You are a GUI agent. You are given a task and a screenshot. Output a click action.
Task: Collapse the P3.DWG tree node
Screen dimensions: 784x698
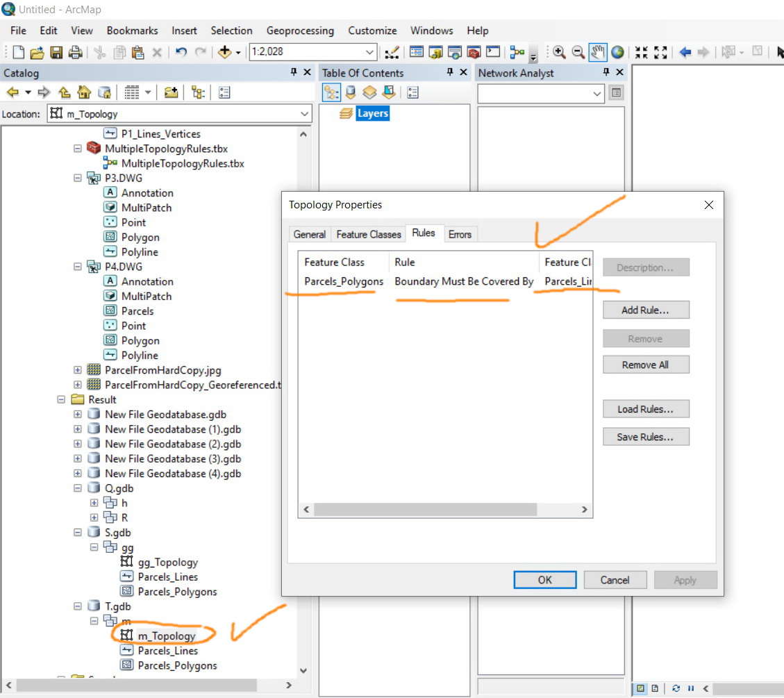tap(78, 178)
